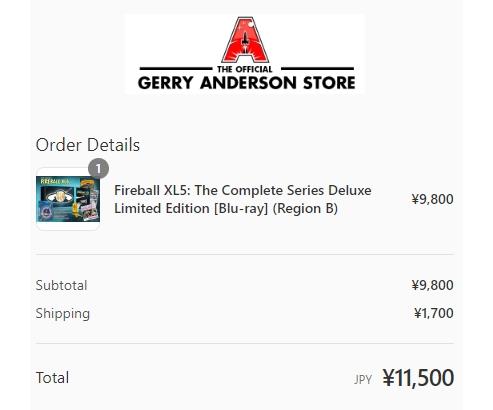Click the Gerry Anderson Store logo

coord(246,54)
